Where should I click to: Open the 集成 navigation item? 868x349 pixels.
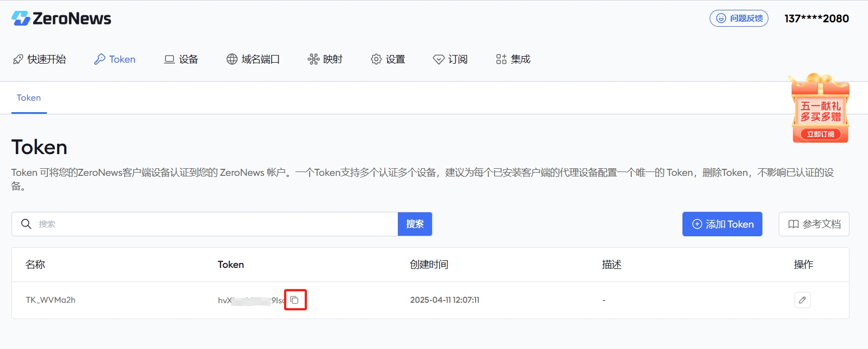(513, 59)
